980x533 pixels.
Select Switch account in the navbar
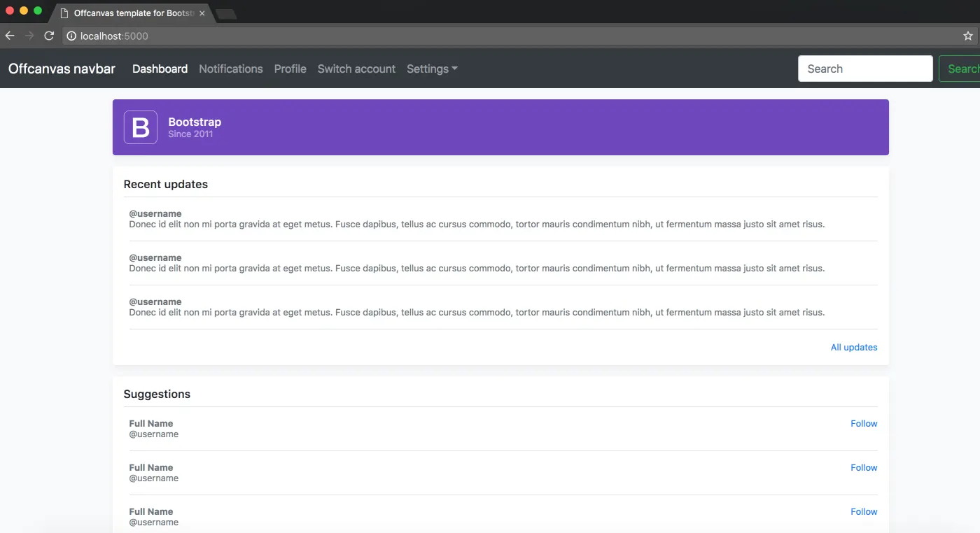[356, 69]
